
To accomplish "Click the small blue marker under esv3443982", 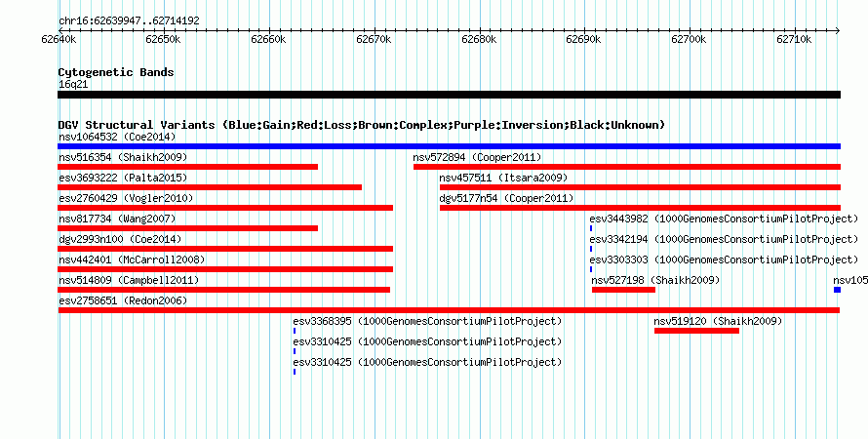I will tap(591, 228).
